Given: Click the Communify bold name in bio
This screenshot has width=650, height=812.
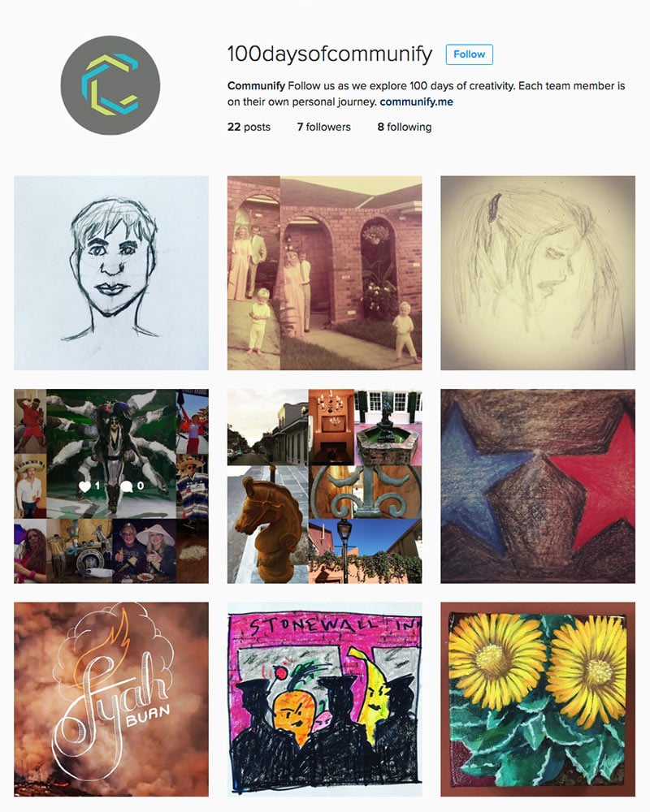Looking at the screenshot, I should (x=256, y=85).
